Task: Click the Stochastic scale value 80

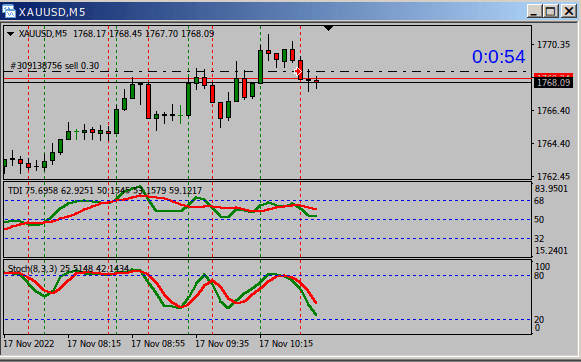Action: [x=539, y=276]
